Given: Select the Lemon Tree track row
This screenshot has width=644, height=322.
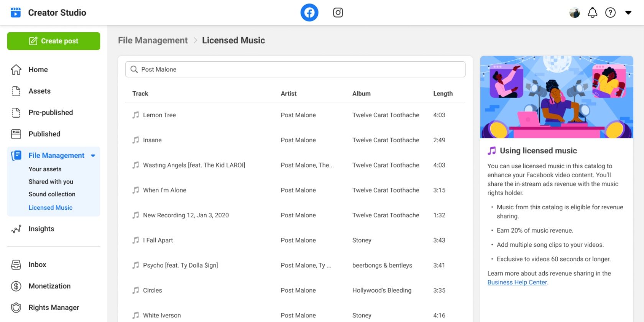Looking at the screenshot, I should (x=159, y=115).
